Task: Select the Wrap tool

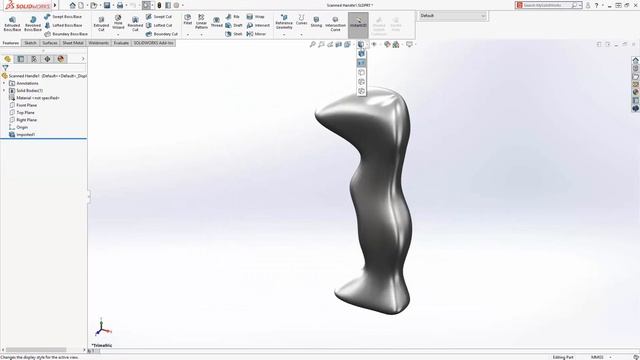Action: 256,17
